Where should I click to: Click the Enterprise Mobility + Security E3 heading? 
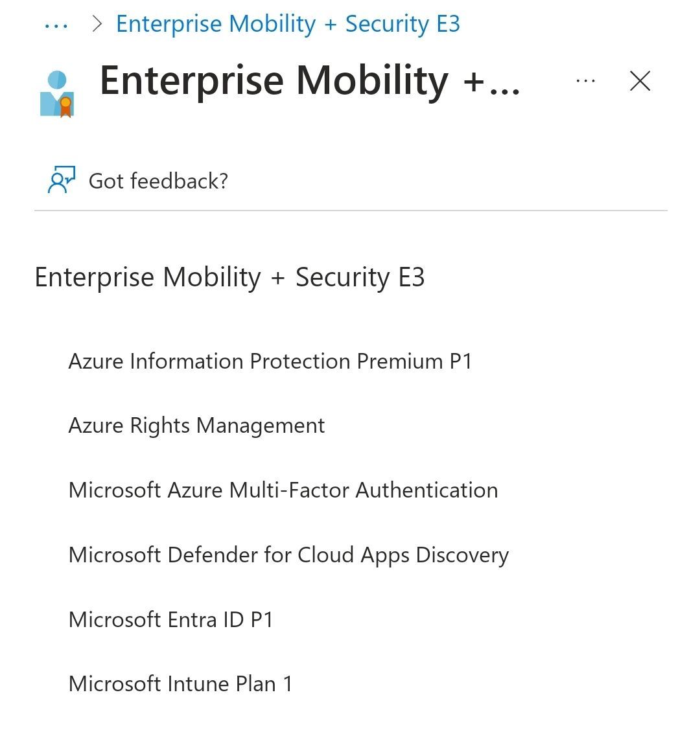coord(231,276)
